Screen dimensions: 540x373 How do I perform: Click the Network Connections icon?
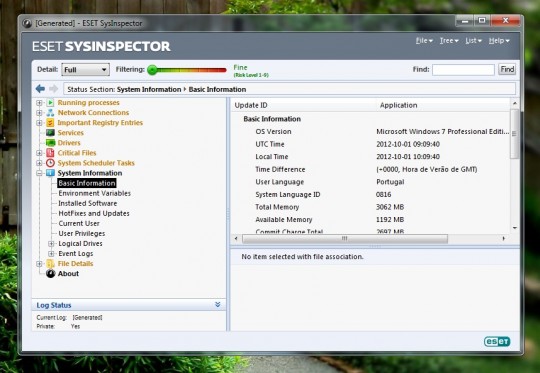click(x=50, y=113)
